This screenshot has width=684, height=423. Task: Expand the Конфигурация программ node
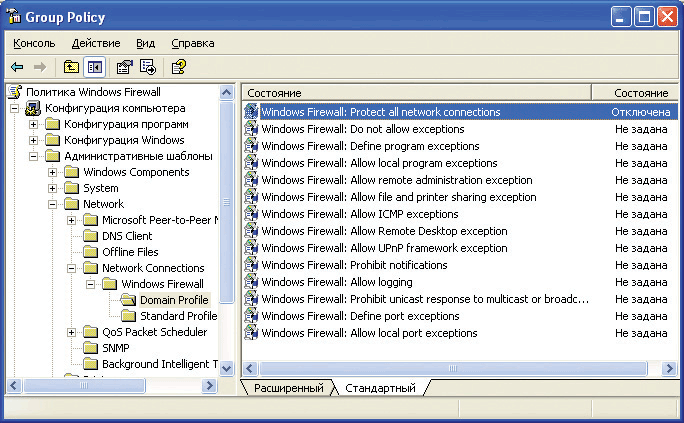click(x=34, y=124)
